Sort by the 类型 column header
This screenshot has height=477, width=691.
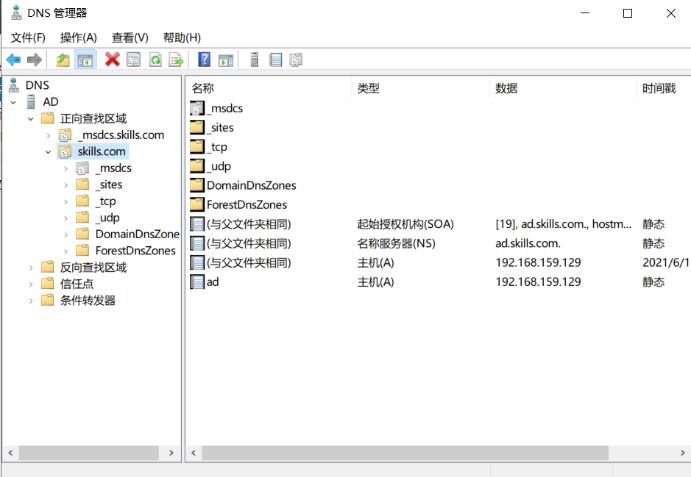pos(420,88)
